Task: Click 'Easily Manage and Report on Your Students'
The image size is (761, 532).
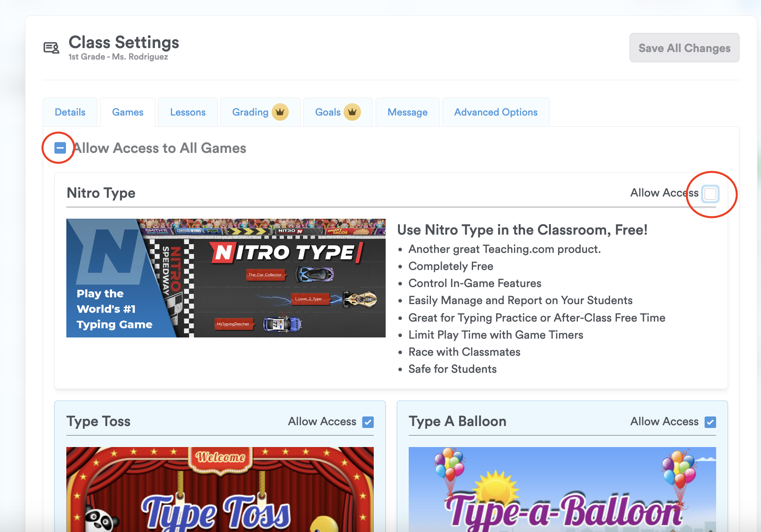Action: tap(521, 301)
